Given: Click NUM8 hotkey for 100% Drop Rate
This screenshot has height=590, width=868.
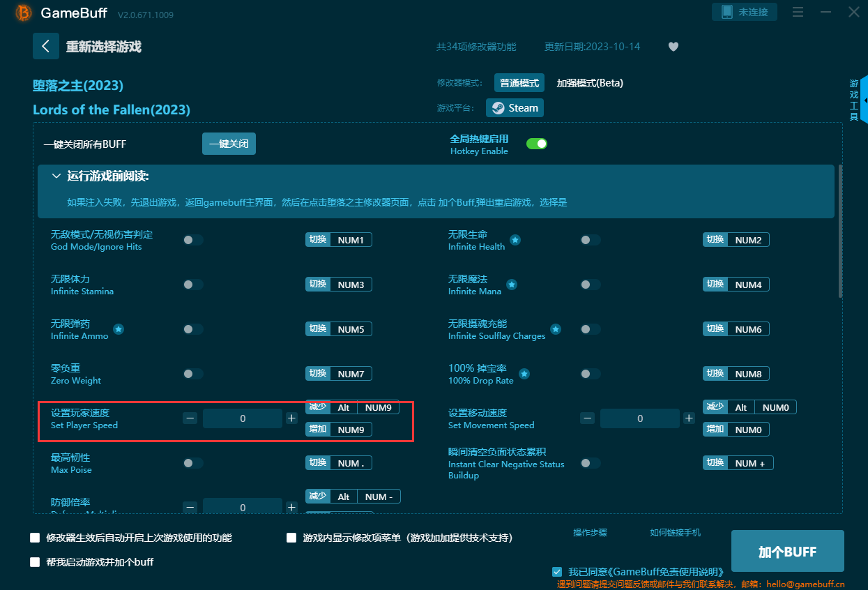Looking at the screenshot, I should tap(749, 374).
